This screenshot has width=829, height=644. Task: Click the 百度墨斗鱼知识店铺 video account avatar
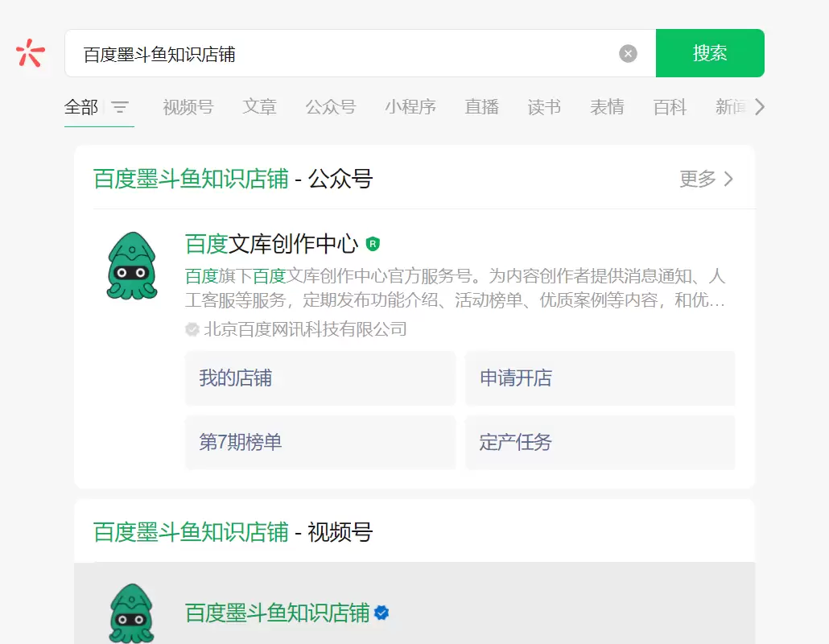pos(132,612)
